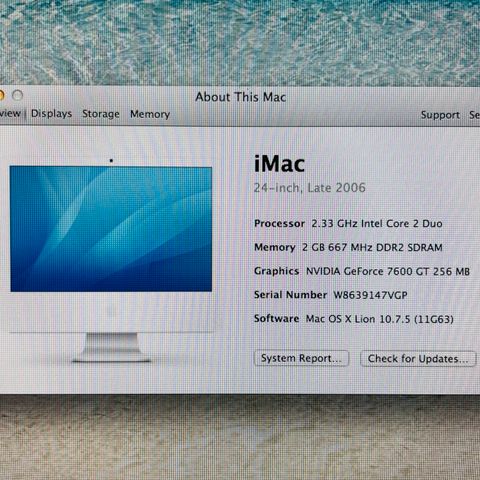The image size is (480, 480).
Task: Click the iMac computer screen illustration
Action: pyautogui.click(x=111, y=229)
